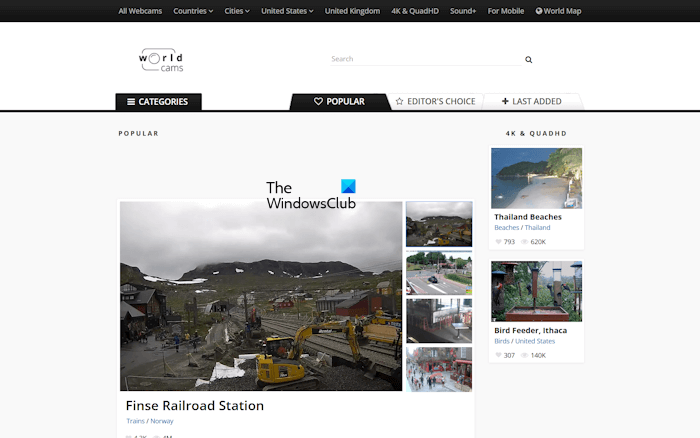The height and width of the screenshot is (438, 700).
Task: Open the Thailand Beaches title link
Action: pyautogui.click(x=528, y=217)
